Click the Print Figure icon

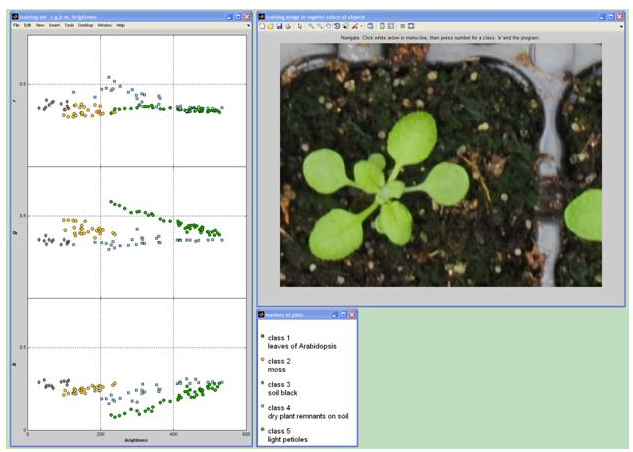(289, 26)
